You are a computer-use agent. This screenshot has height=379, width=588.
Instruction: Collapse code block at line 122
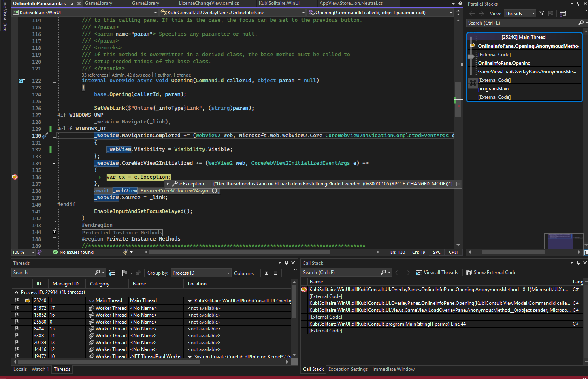pos(54,81)
